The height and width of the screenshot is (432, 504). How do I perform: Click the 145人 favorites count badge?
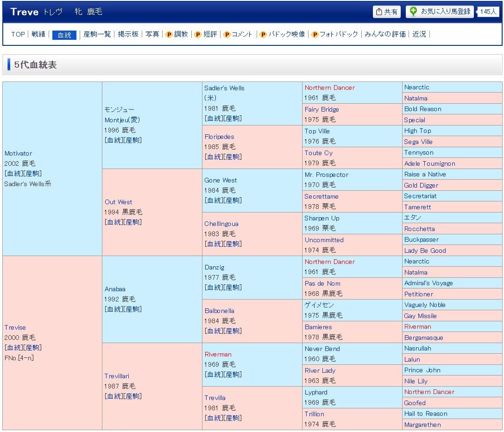click(x=488, y=12)
